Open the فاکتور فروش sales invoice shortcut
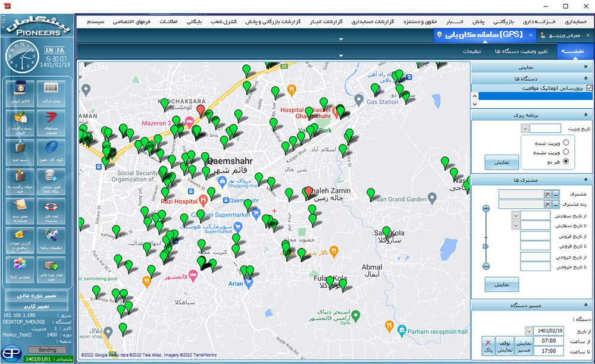Image resolution: width=595 pixels, height=364 pixels. [20, 93]
